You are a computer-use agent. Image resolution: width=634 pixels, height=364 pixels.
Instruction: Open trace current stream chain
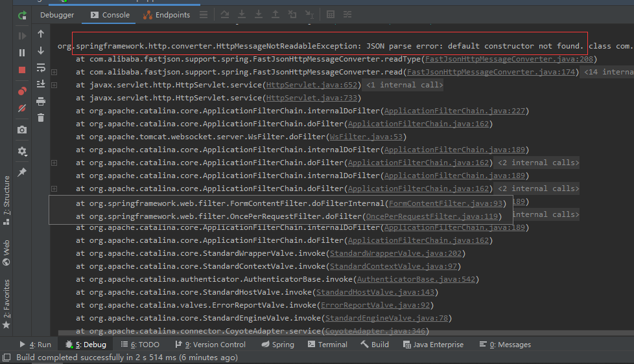click(347, 15)
